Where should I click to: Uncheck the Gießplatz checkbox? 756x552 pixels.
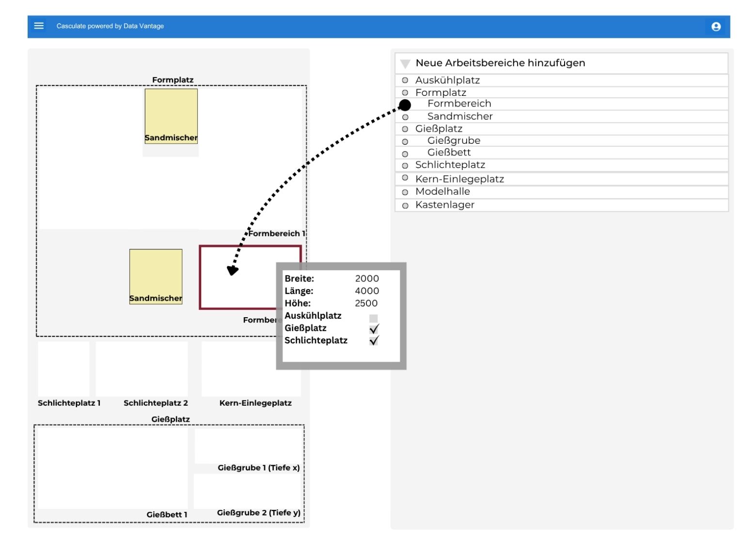click(x=374, y=329)
